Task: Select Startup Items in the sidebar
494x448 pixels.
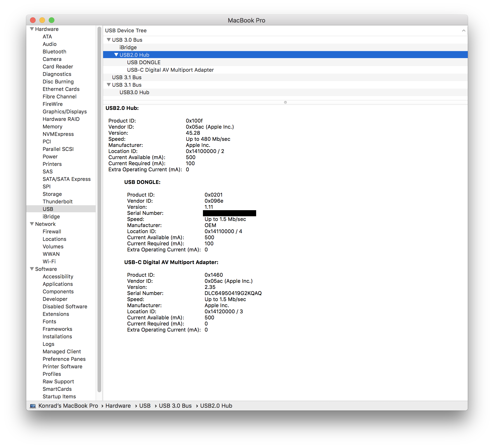Action: pyautogui.click(x=59, y=396)
